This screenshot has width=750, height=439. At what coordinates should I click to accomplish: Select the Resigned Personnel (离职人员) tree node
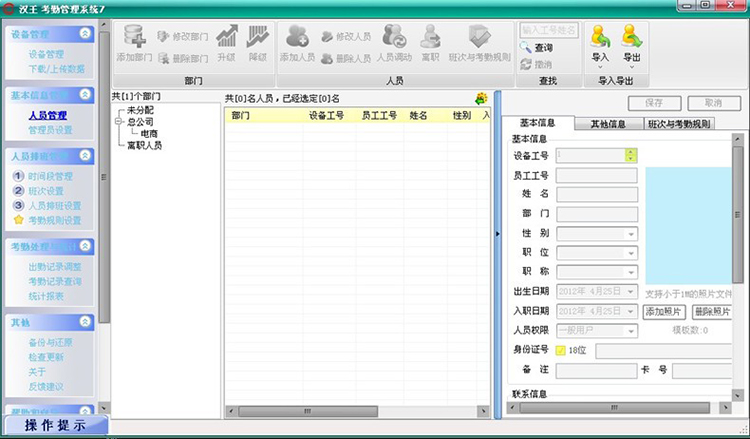pyautogui.click(x=144, y=145)
